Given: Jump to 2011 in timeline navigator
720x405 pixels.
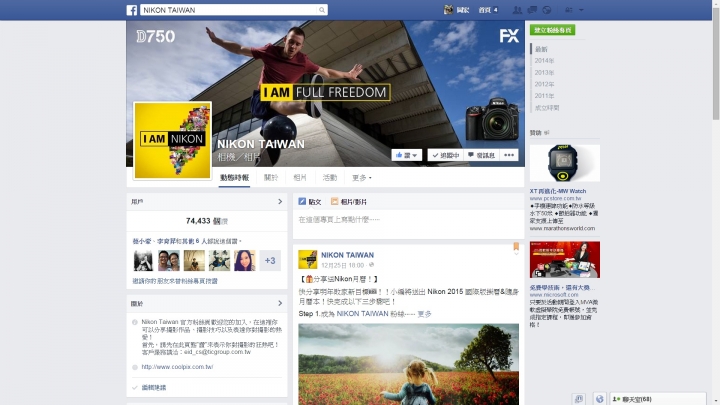Looking at the screenshot, I should click(x=544, y=96).
